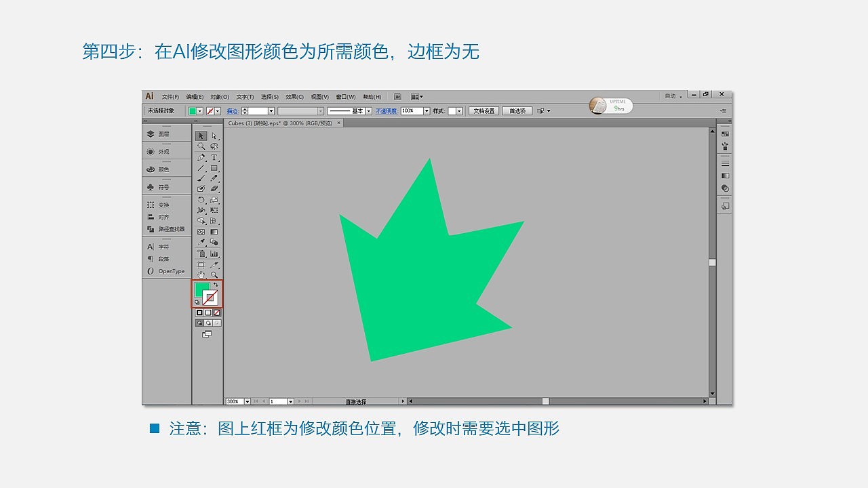868x488 pixels.
Task: Select the Pen tool
Action: (201, 157)
